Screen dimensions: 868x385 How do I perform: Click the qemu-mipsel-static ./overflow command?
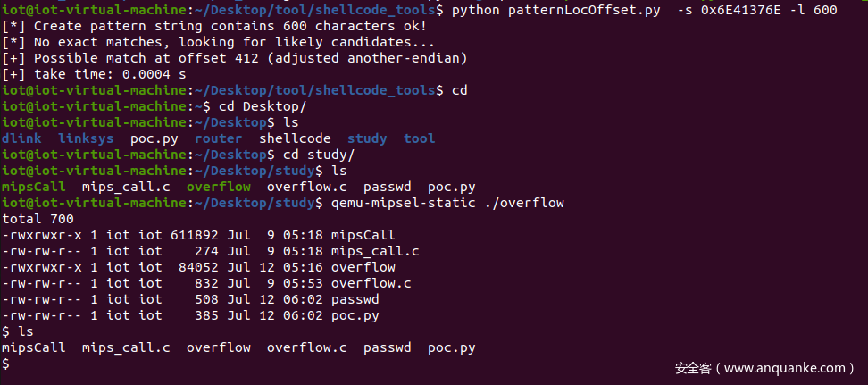coord(447,203)
